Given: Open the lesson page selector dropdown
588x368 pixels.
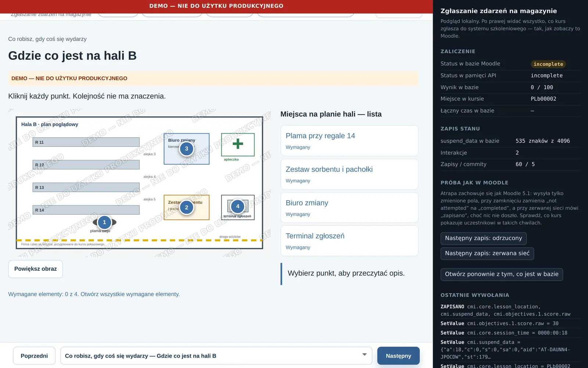Looking at the screenshot, I should (x=216, y=356).
